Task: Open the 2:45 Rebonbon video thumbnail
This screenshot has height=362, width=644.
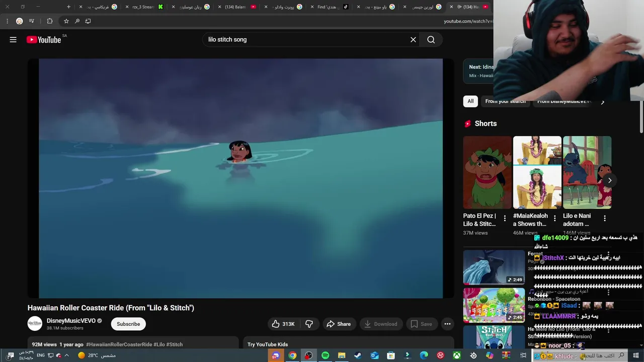Action: [494, 305]
